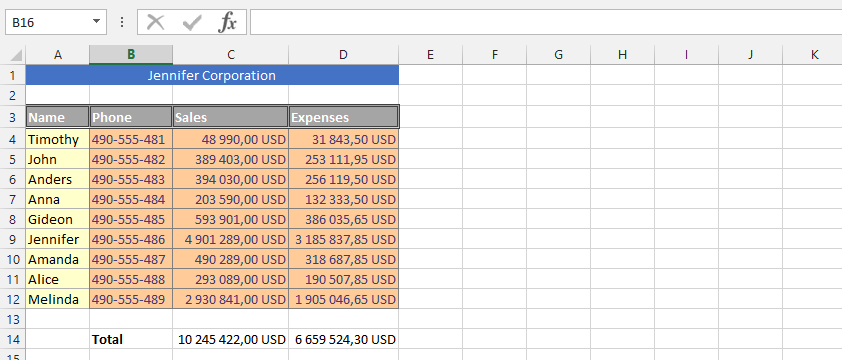Select column H header

(x=622, y=55)
